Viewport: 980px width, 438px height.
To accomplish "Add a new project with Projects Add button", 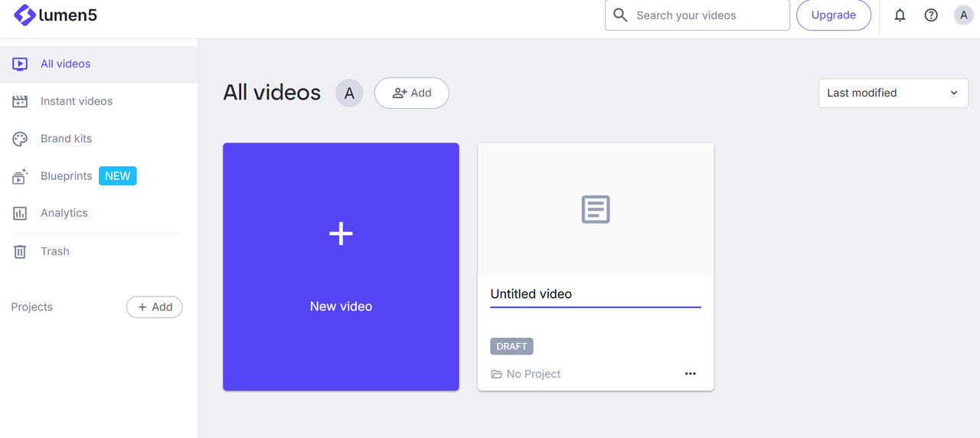I will 155,307.
